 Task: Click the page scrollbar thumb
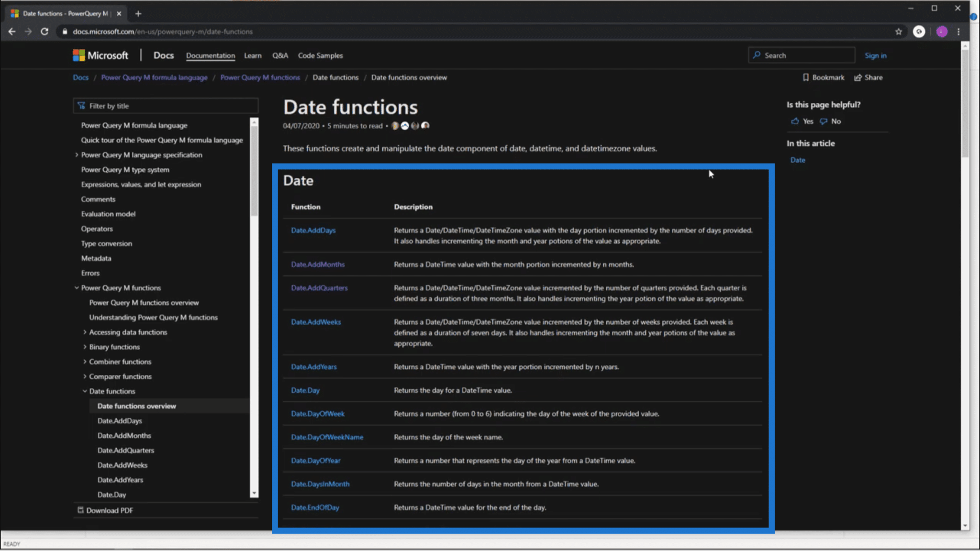tap(965, 103)
